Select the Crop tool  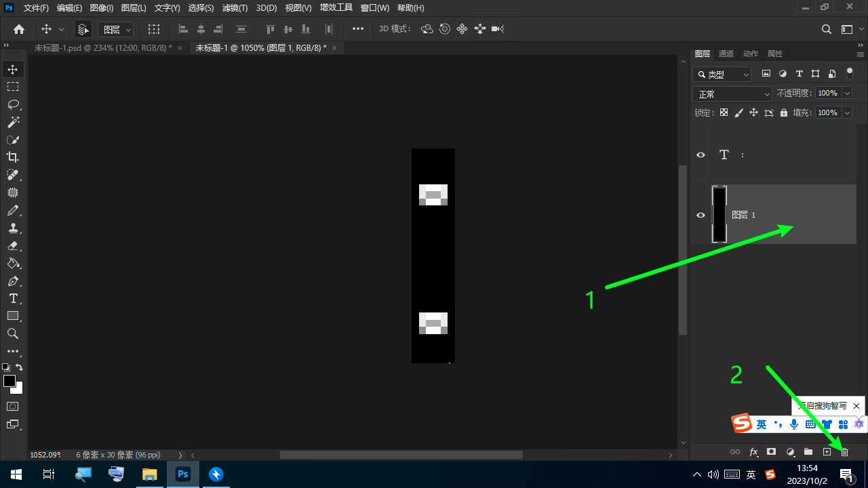coord(13,157)
